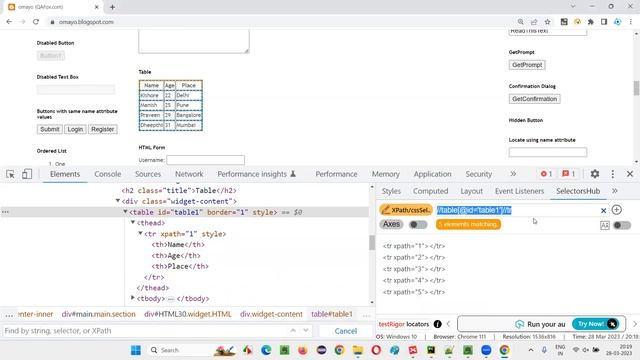Screen dimensions: 640x360
Task: Switch to the Computed pane
Action: pyautogui.click(x=431, y=191)
